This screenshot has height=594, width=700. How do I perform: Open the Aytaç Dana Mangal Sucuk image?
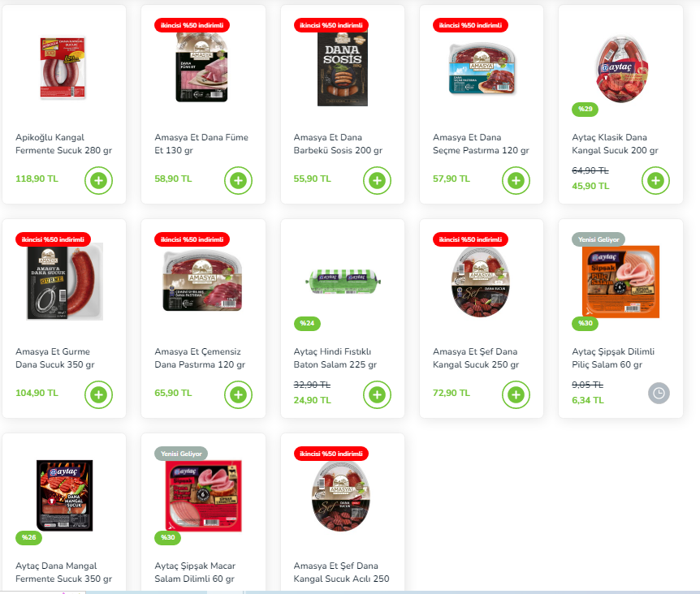(x=65, y=495)
